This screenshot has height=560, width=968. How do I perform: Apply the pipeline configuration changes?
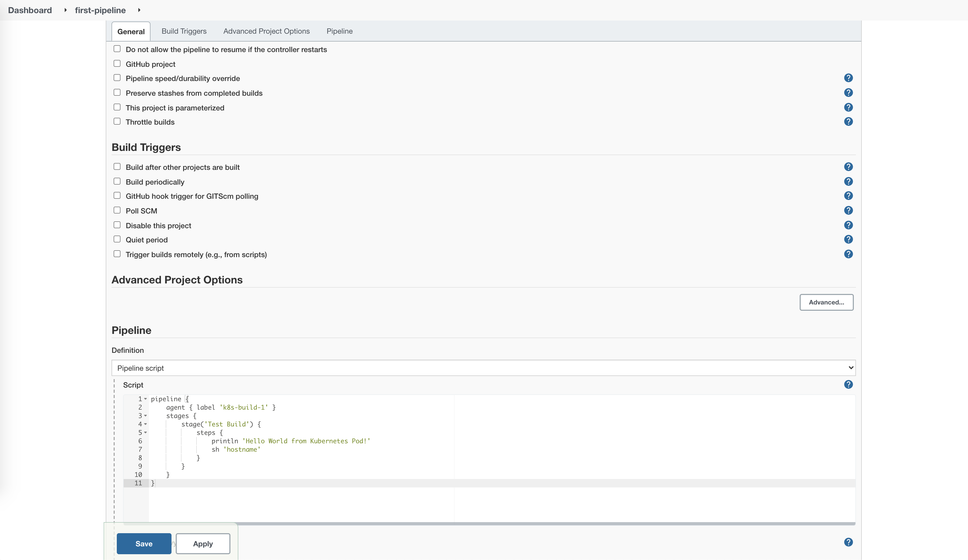point(203,543)
